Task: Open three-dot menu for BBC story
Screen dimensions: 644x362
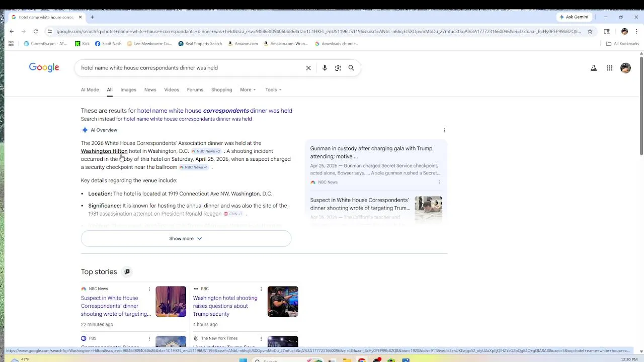Action: click(261, 289)
